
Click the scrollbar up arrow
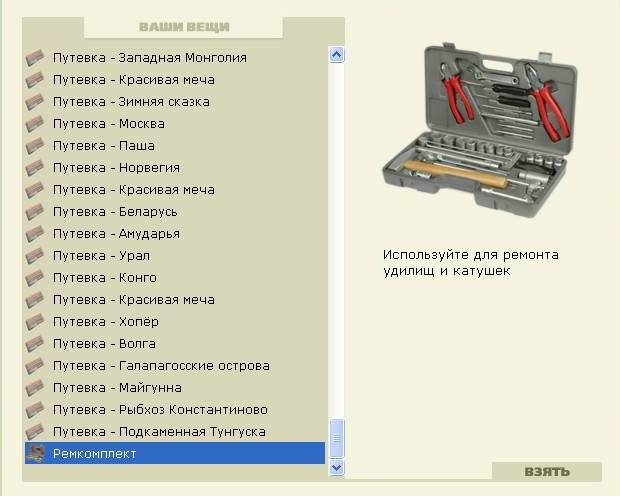pyautogui.click(x=336, y=55)
